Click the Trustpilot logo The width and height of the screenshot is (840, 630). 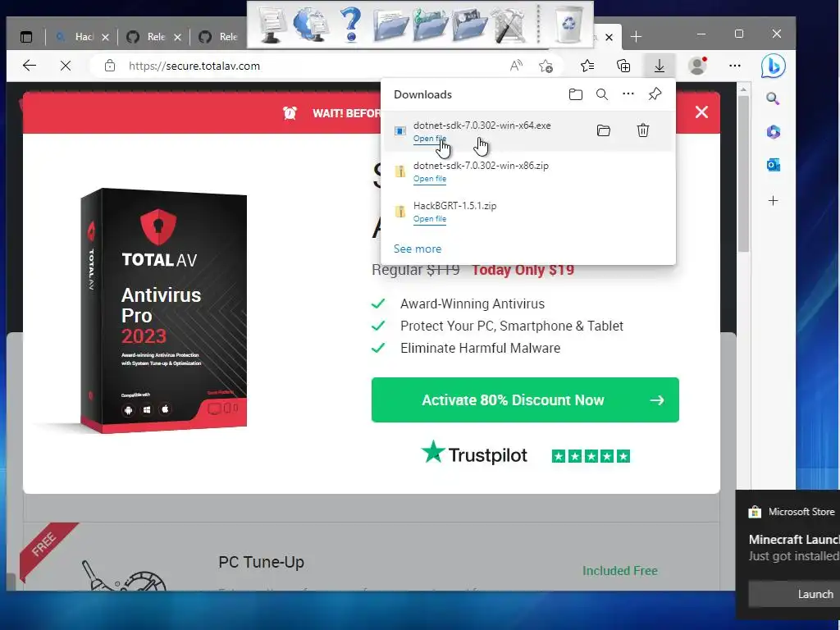(x=473, y=453)
